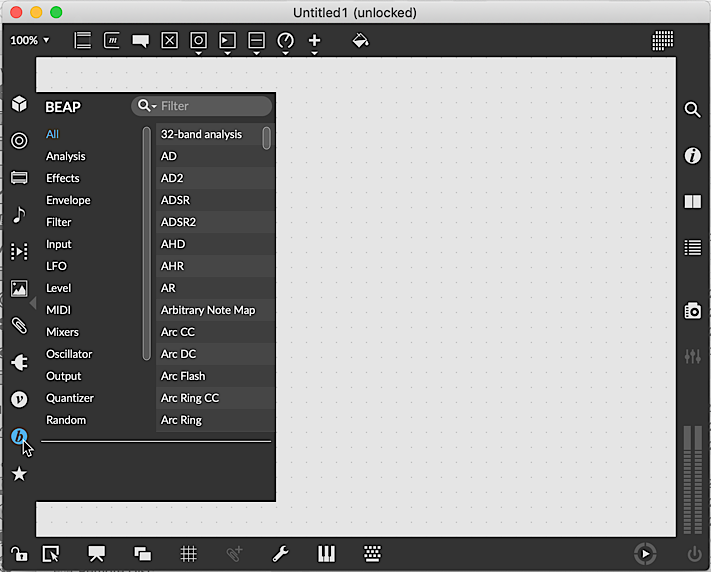This screenshot has width=711, height=572.
Task: Open the mixer sliders icon
Action: [x=692, y=357]
